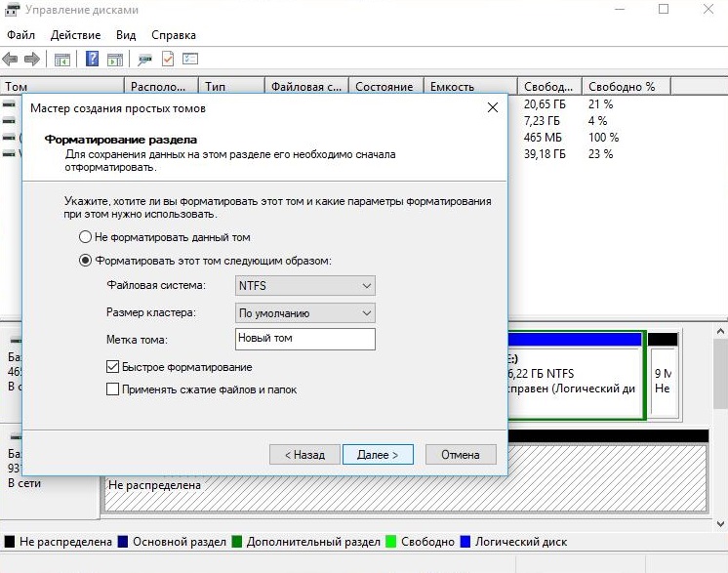
Task: Click the '23 %' free percent cell
Action: coord(601,153)
